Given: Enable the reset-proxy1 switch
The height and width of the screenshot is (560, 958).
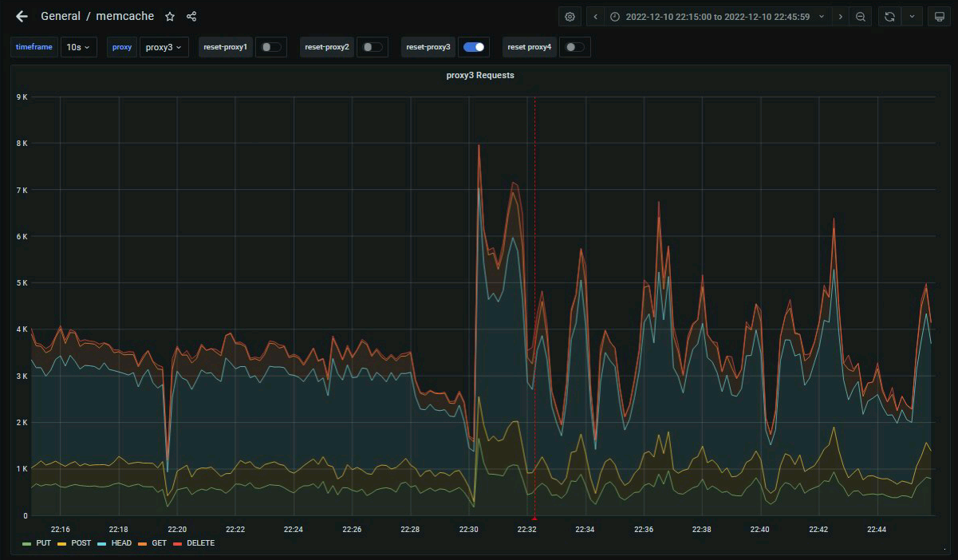Looking at the screenshot, I should tap(271, 47).
